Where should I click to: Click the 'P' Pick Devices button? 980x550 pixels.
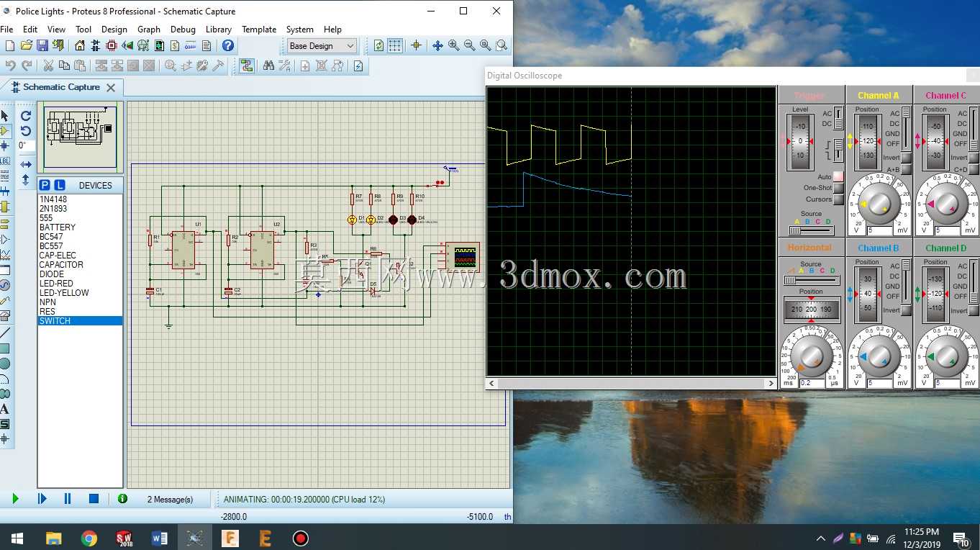tap(45, 185)
